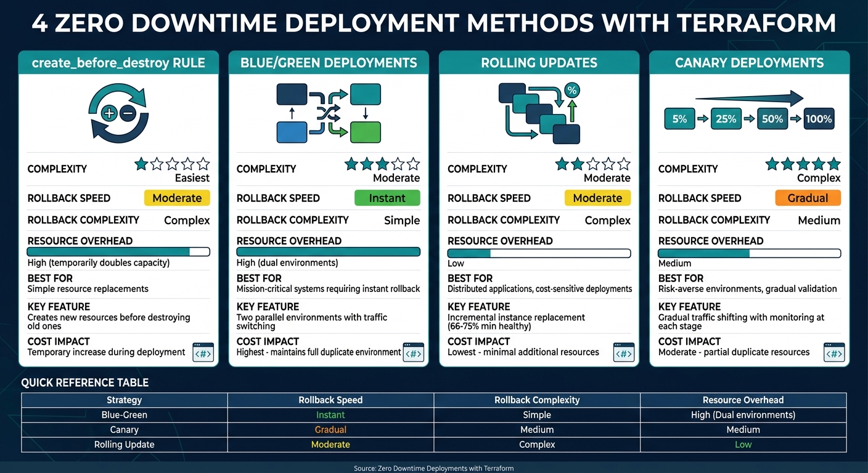The width and height of the screenshot is (868, 473).
Task: Click 'High (dual environments)' label in Blue/Green card
Action: [x=287, y=263]
